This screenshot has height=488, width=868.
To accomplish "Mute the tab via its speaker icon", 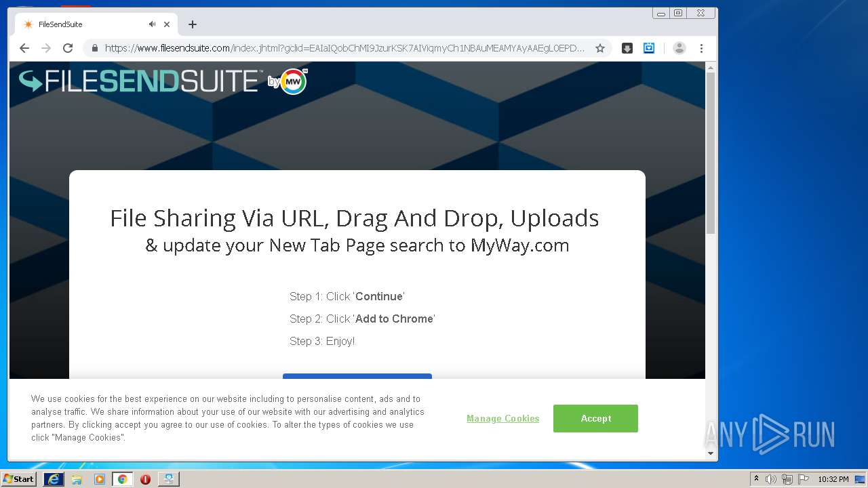I will (152, 24).
